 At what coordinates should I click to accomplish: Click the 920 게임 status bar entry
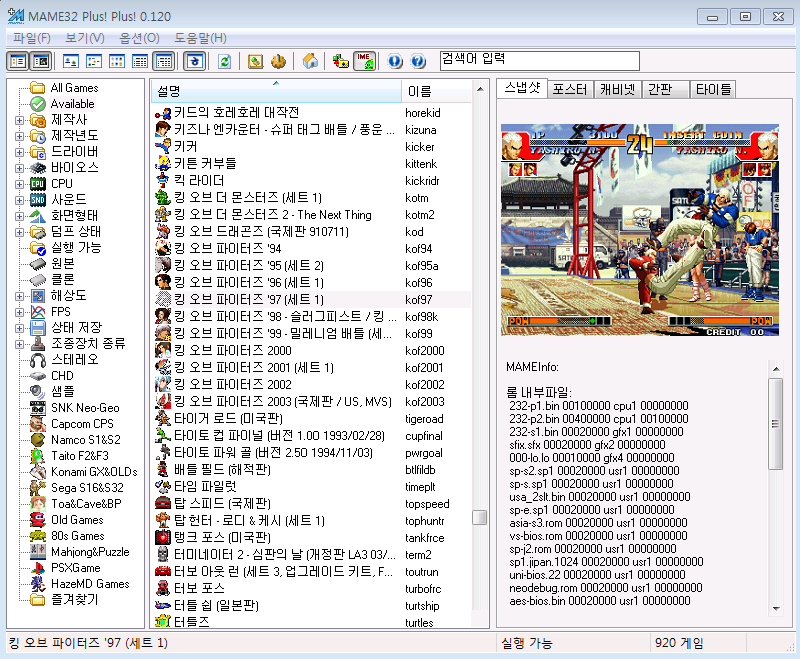(679, 643)
